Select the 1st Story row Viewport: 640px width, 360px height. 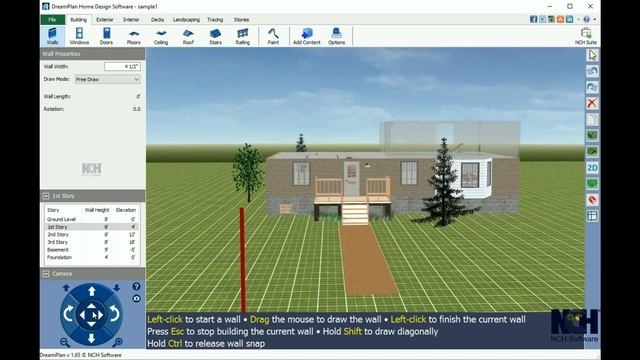[91, 227]
